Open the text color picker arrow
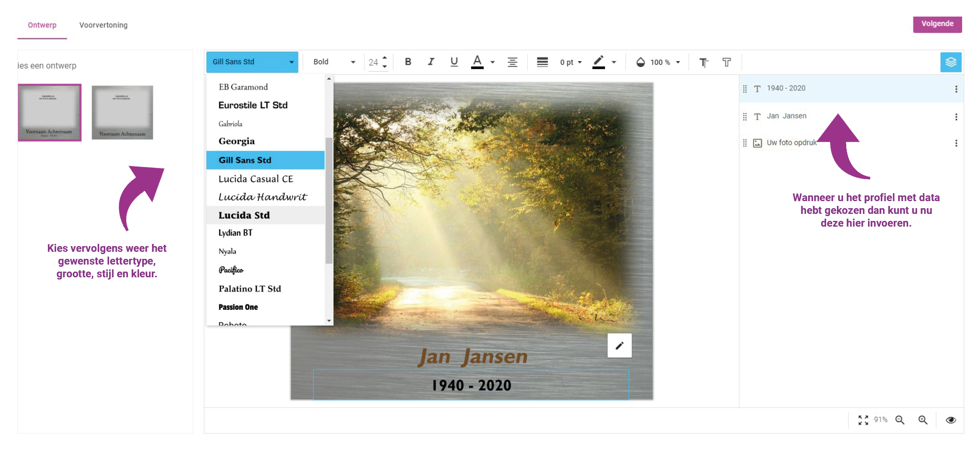980x452 pixels. [x=492, y=62]
